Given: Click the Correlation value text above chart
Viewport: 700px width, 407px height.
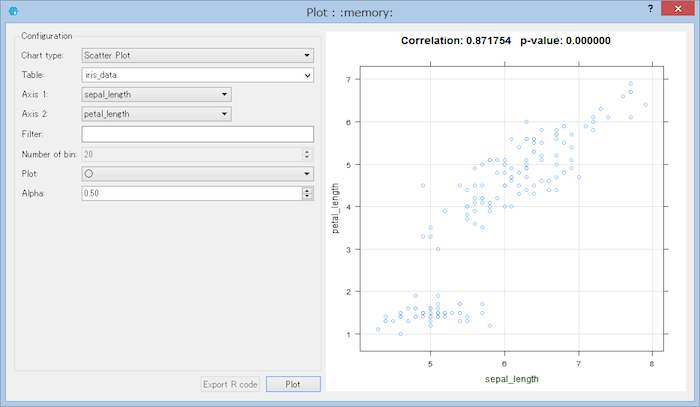Looking at the screenshot, I should point(456,41).
